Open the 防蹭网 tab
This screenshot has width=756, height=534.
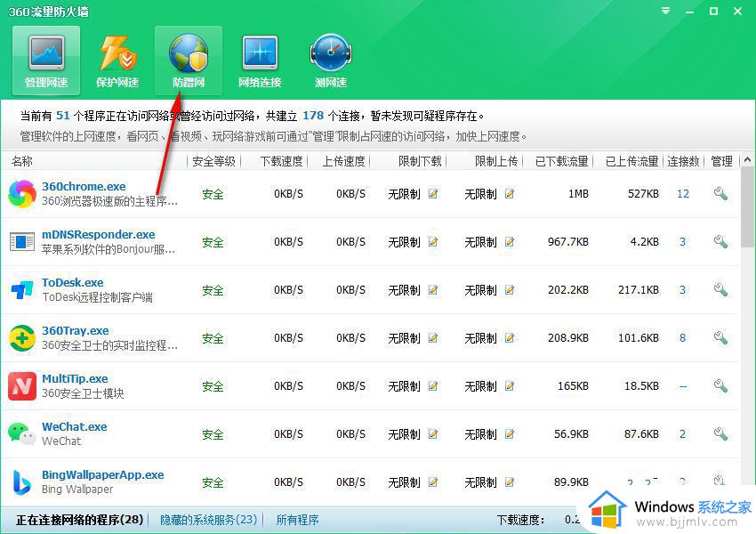coord(189,61)
